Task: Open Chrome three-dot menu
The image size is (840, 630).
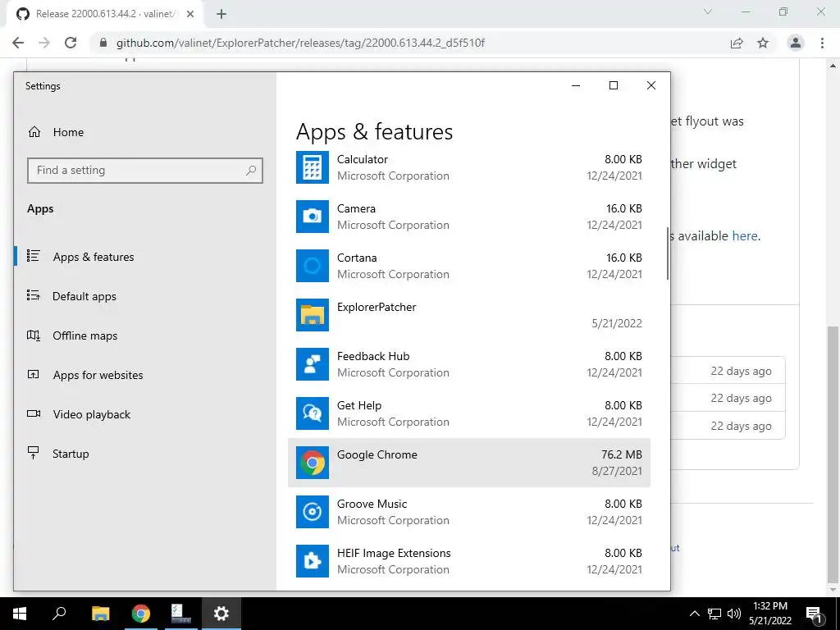Action: pos(822,43)
